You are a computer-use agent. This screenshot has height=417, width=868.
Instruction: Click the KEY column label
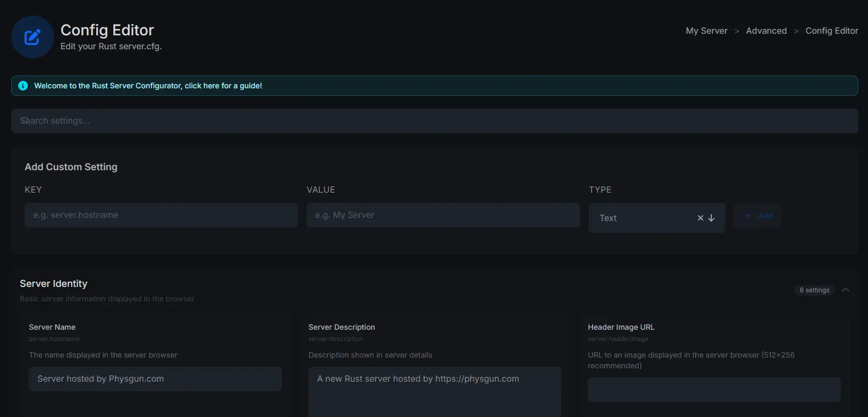pyautogui.click(x=33, y=189)
